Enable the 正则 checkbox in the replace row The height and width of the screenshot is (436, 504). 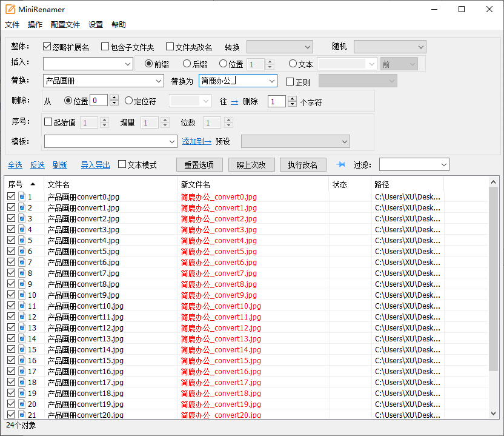pos(290,81)
